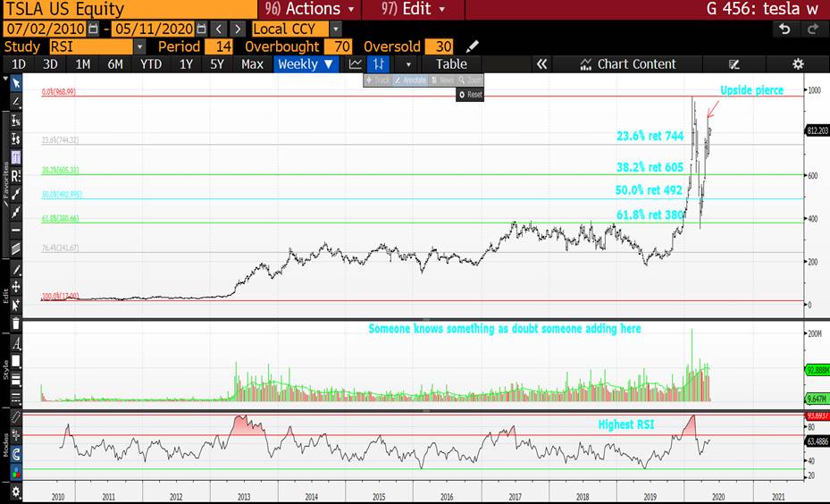Edit the start date 07/02/2010 field
This screenshot has width=830, height=504.
click(46, 29)
